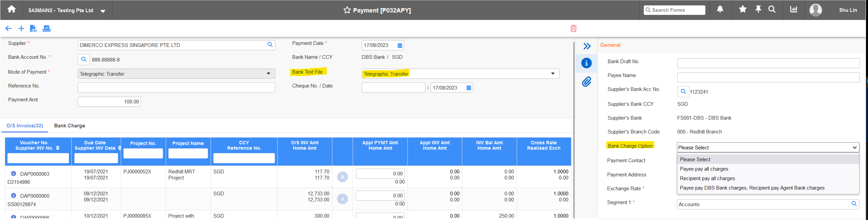Toggle sort on Voucher No. column

click(58, 148)
